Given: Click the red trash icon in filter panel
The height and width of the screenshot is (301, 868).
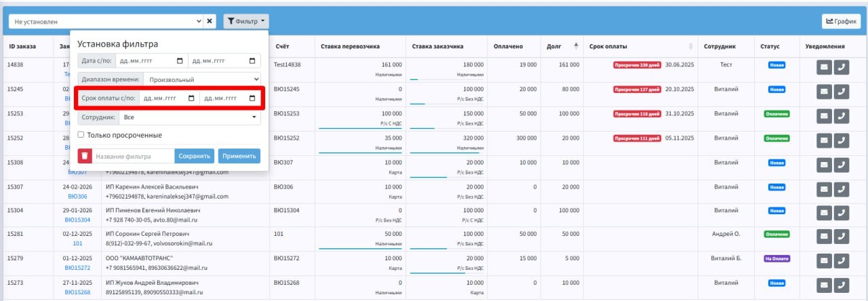Looking at the screenshot, I should [85, 156].
